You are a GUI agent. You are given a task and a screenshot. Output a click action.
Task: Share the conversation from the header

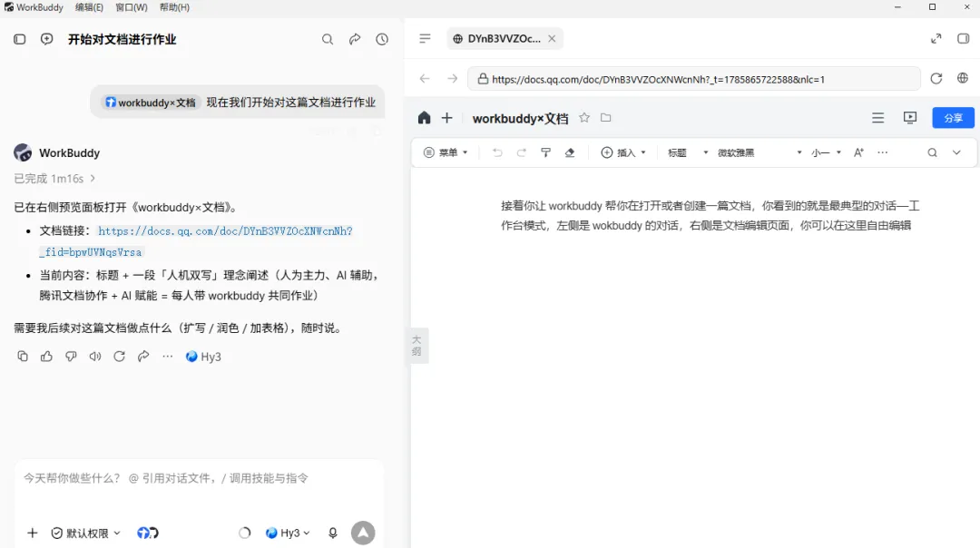355,39
